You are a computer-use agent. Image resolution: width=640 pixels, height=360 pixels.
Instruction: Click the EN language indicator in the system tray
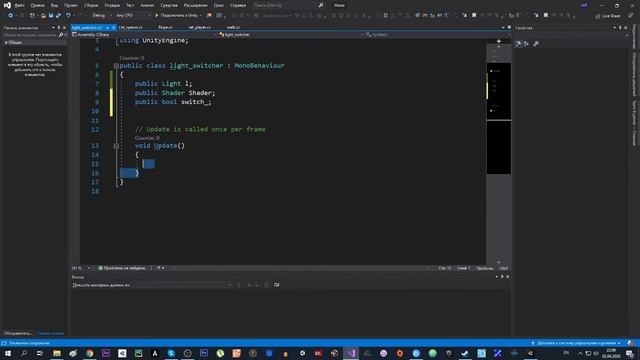[566, 353]
